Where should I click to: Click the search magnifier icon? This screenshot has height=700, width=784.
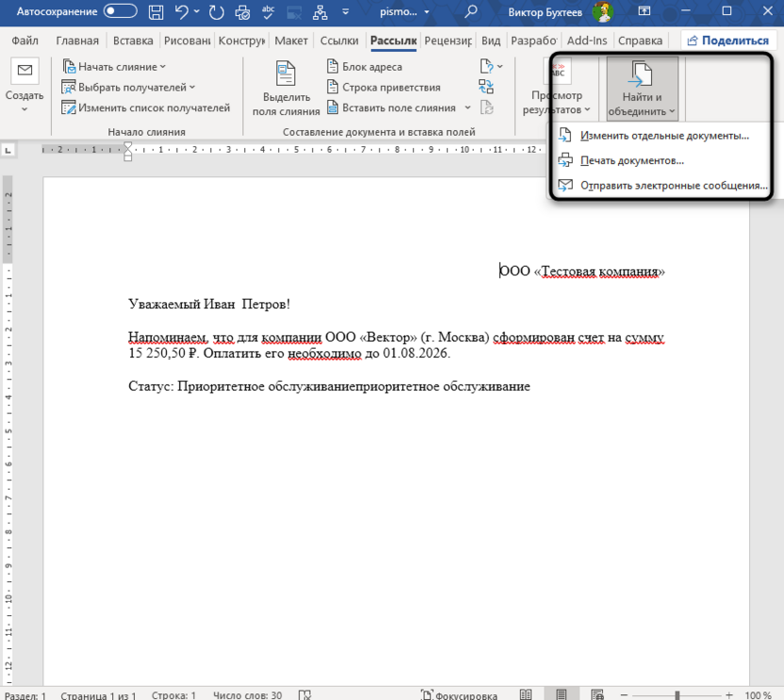coord(470,12)
